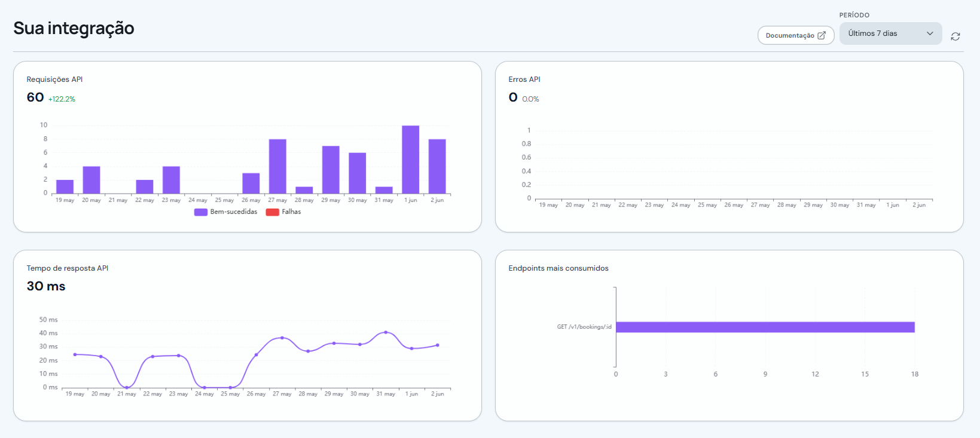Click the Requisições API card title
980x438 pixels.
tap(54, 79)
